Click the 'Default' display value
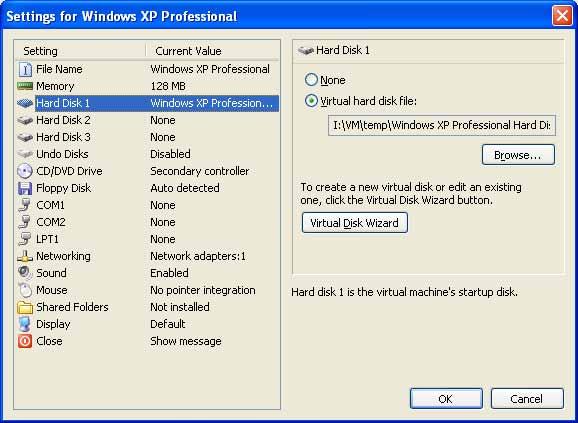The height and width of the screenshot is (423, 578). pos(168,324)
